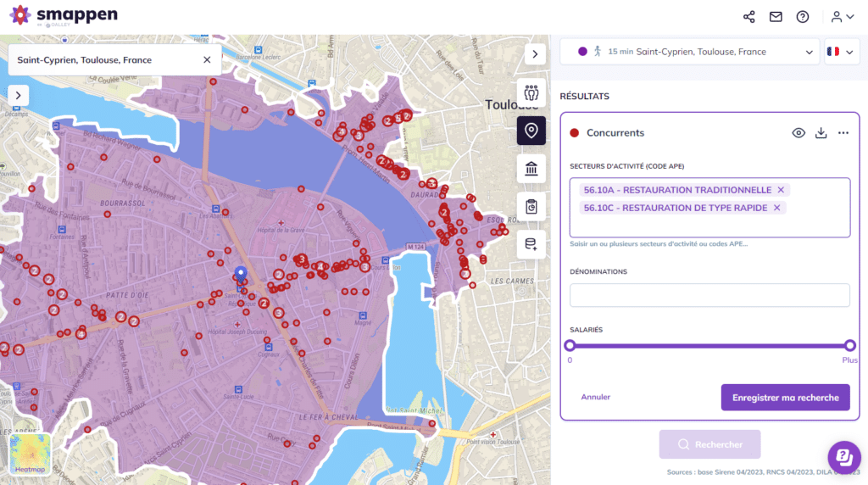Open the mail envelope icon
This screenshot has height=485, width=868.
pyautogui.click(x=776, y=17)
